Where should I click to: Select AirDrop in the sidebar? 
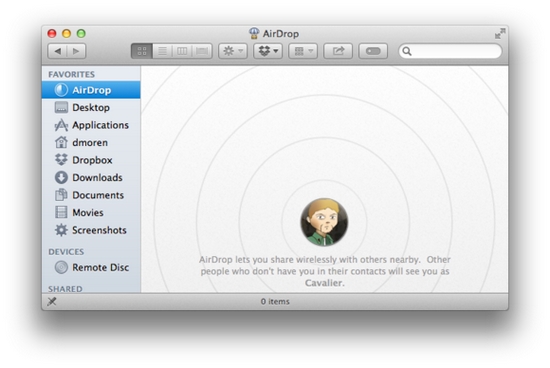pyautogui.click(x=91, y=90)
